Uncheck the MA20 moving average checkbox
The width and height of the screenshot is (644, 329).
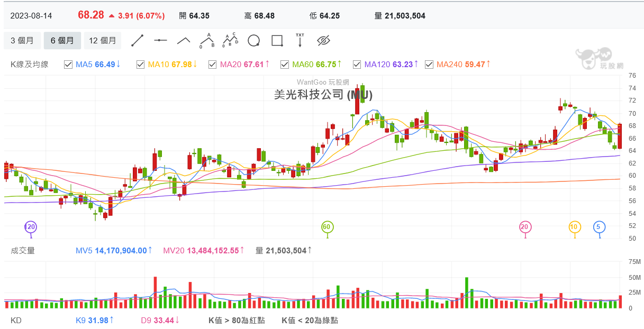[212, 65]
